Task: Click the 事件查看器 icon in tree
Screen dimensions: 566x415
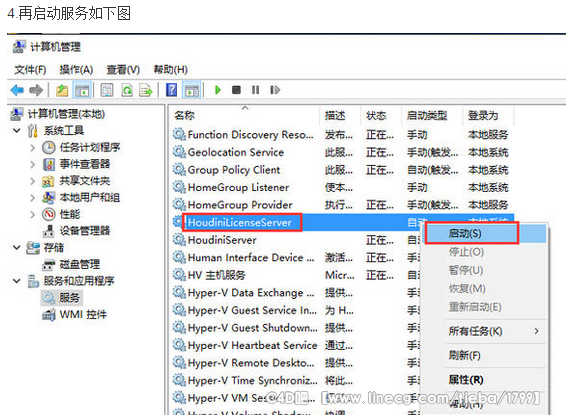Action: pos(49,164)
